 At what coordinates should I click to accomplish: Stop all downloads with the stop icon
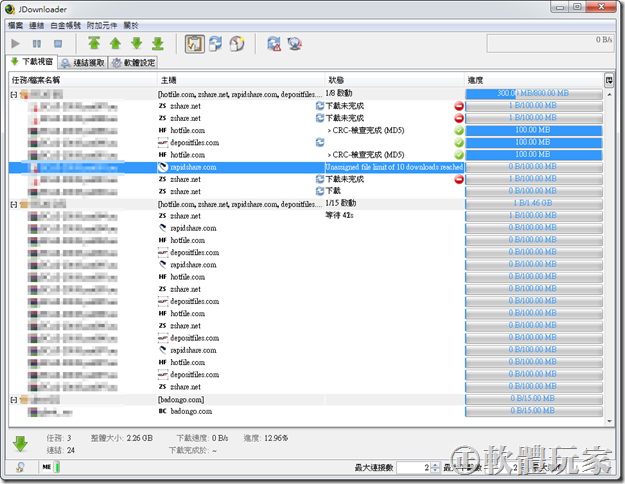pyautogui.click(x=58, y=43)
